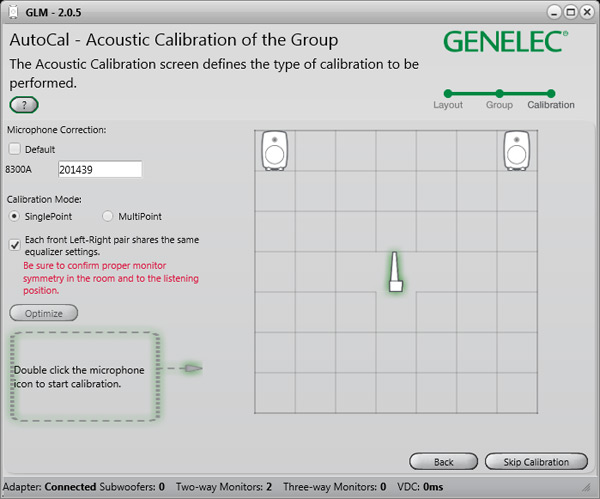Select the MultiPoint calibration mode
The image size is (600, 499).
[109, 216]
